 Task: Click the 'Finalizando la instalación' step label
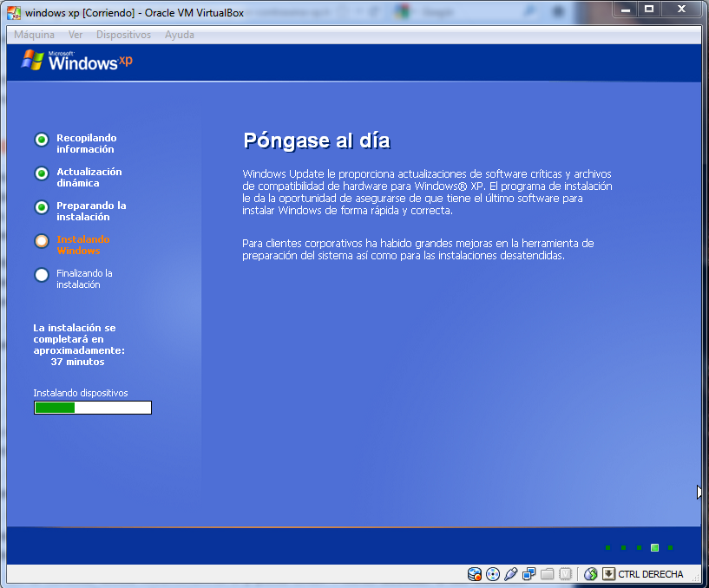84,279
